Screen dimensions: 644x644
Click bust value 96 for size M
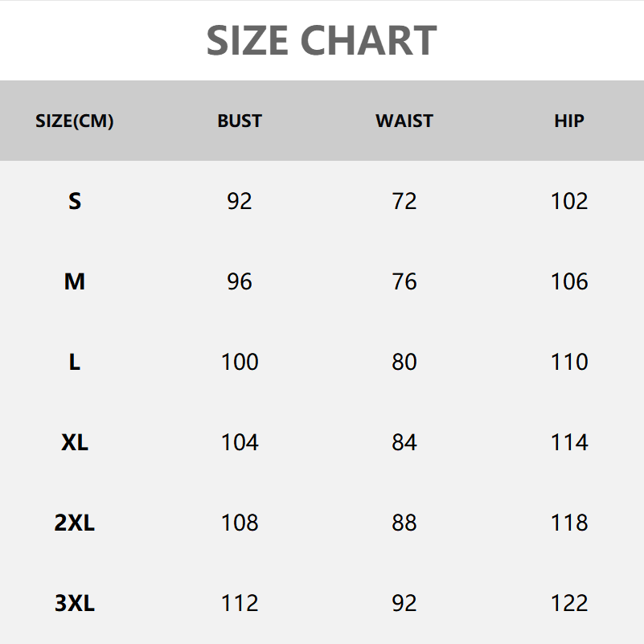click(x=240, y=281)
